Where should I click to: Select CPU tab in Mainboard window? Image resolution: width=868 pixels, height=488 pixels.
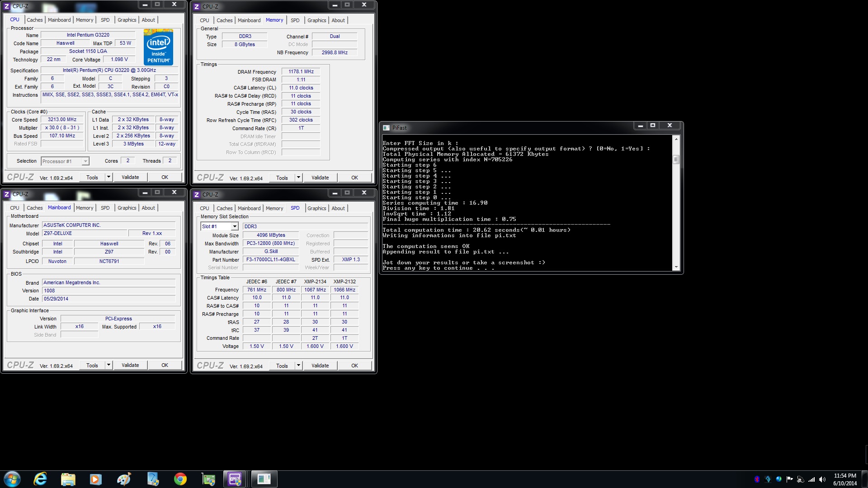15,208
